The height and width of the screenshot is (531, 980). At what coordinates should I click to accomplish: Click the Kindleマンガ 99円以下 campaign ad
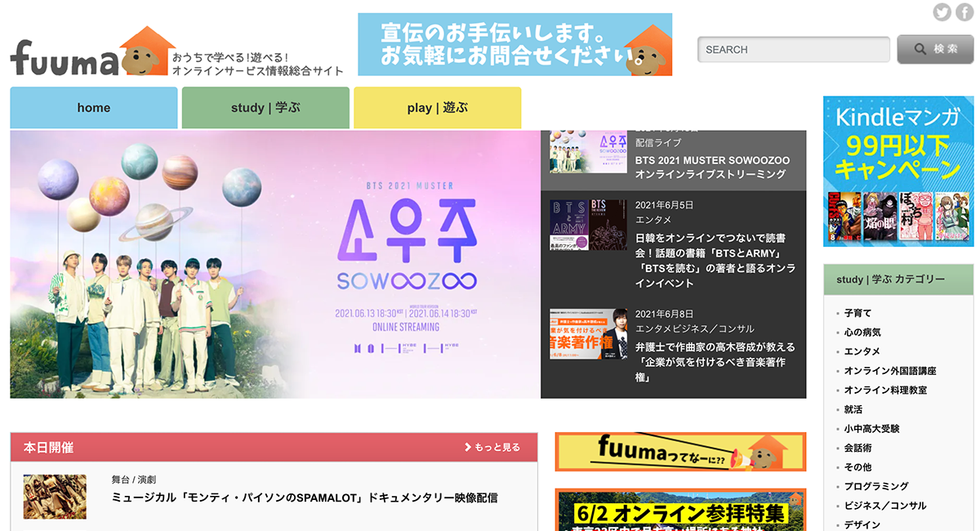tap(898, 172)
